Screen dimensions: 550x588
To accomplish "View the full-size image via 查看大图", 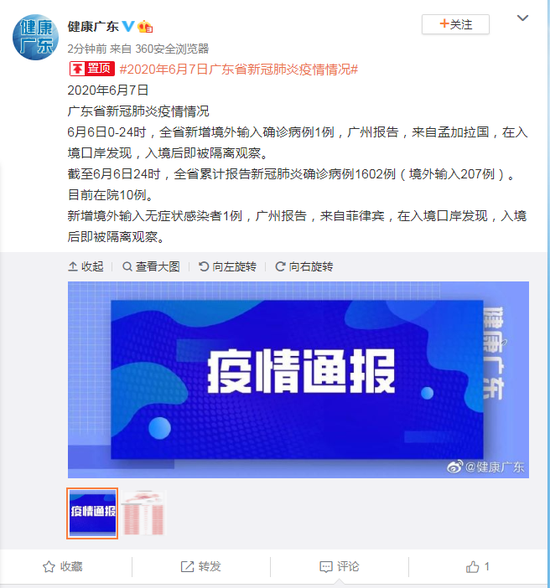I will (151, 267).
